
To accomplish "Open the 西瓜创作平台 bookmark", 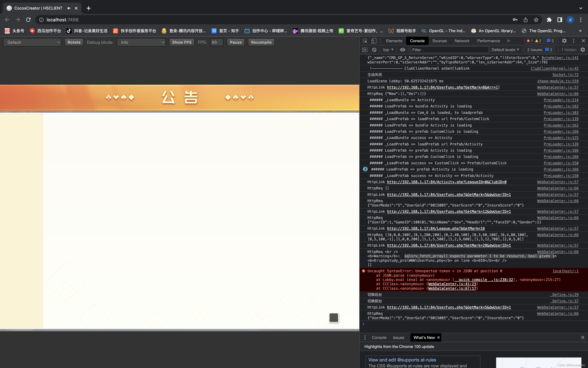I will (x=45, y=31).
